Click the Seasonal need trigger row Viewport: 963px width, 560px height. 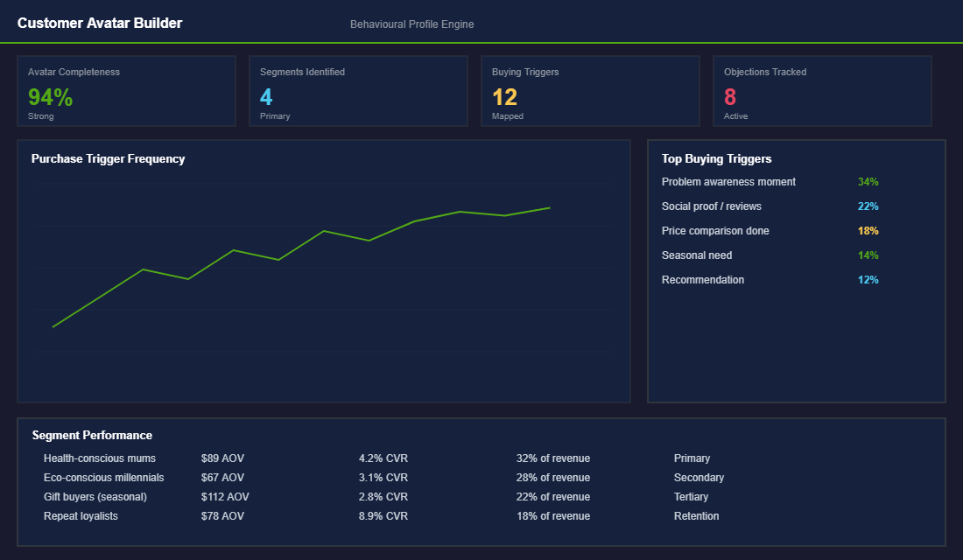(697, 255)
